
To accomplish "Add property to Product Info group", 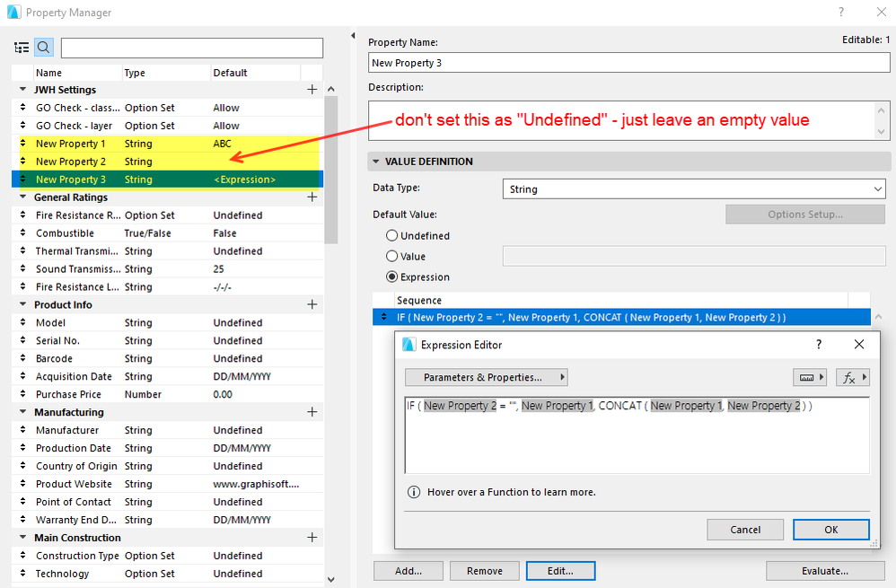I will point(312,304).
